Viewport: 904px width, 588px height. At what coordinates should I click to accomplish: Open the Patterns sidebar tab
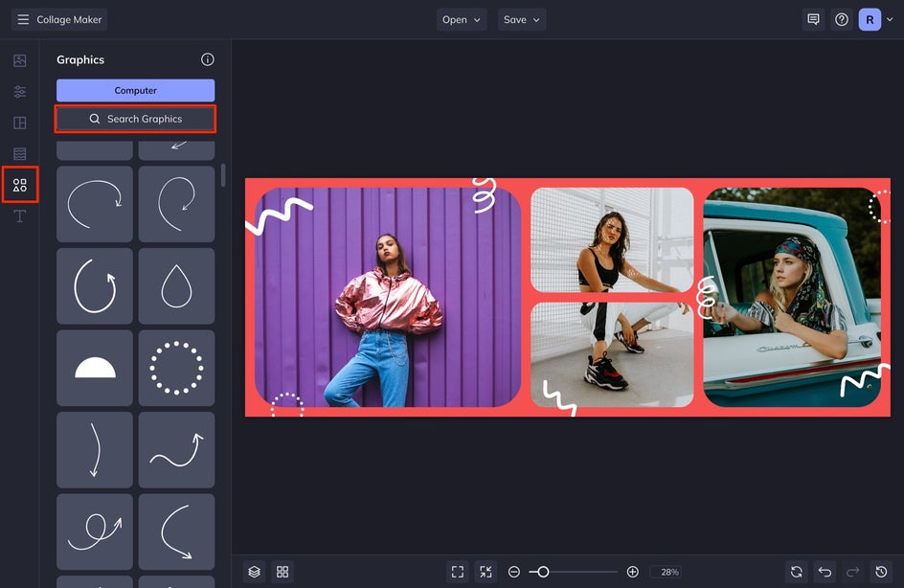tap(19, 154)
